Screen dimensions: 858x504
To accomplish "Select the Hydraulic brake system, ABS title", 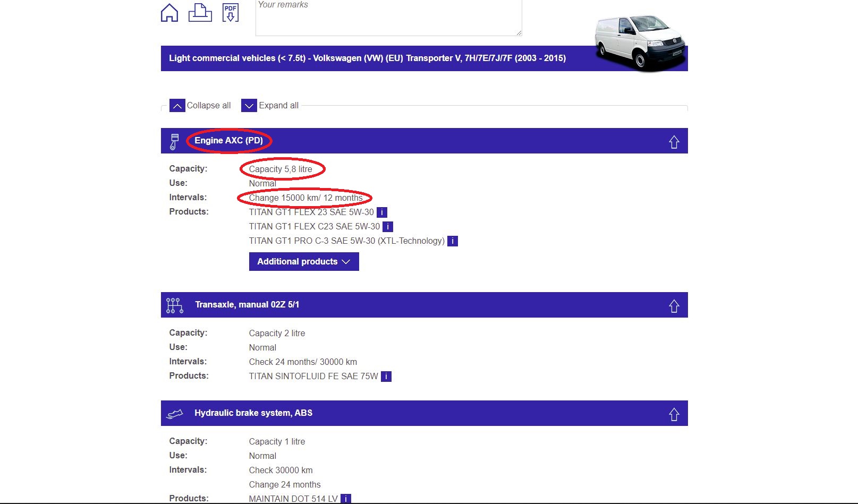I will [253, 413].
